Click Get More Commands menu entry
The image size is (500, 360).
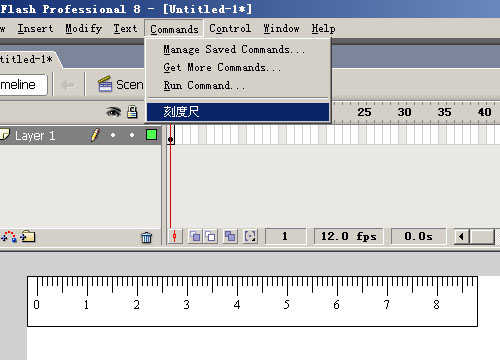[x=222, y=68]
